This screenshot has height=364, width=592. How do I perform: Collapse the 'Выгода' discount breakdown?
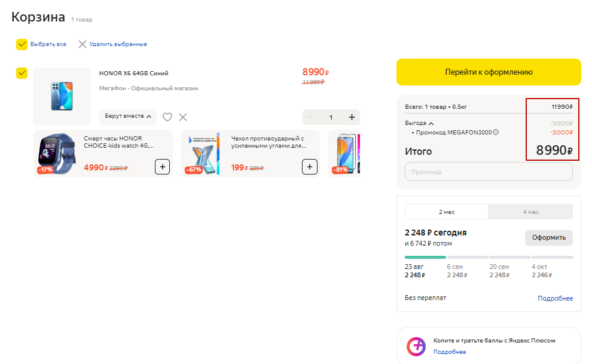419,123
